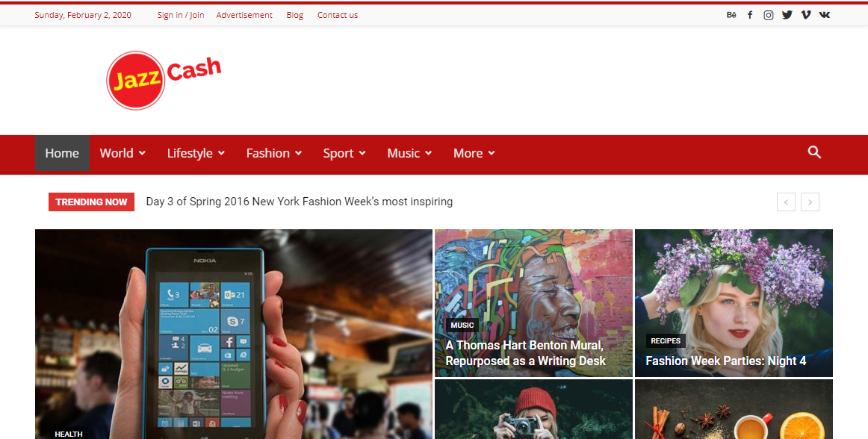Viewport: 868px width, 439px height.
Task: Open the Fashion dropdown menu
Action: 274,153
